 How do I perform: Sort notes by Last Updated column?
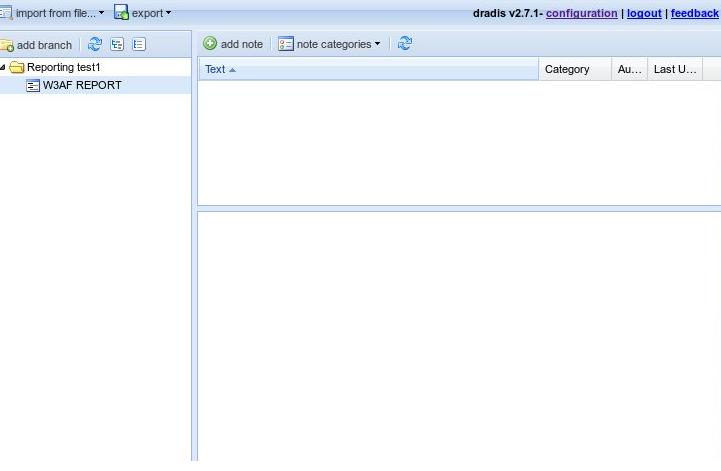coord(674,69)
